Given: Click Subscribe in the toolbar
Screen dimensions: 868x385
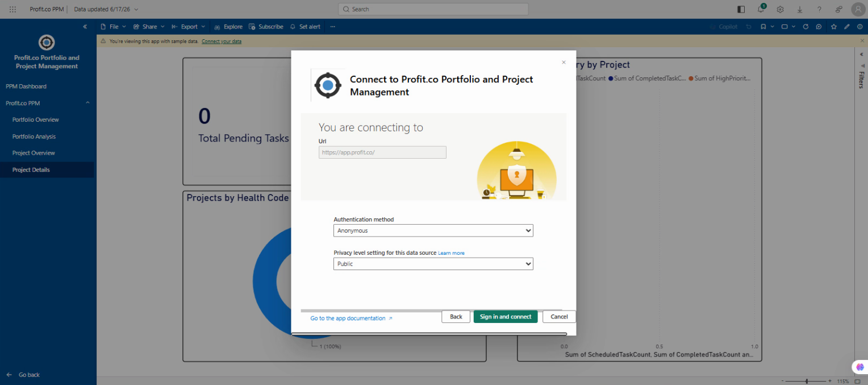Looking at the screenshot, I should (x=266, y=27).
